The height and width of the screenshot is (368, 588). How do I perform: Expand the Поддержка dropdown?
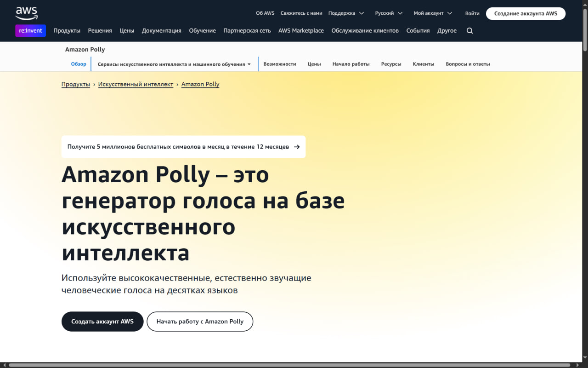[x=346, y=13]
